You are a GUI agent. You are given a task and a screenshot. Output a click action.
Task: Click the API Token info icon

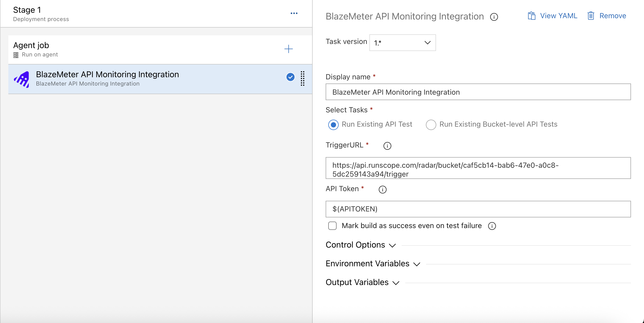click(x=382, y=189)
